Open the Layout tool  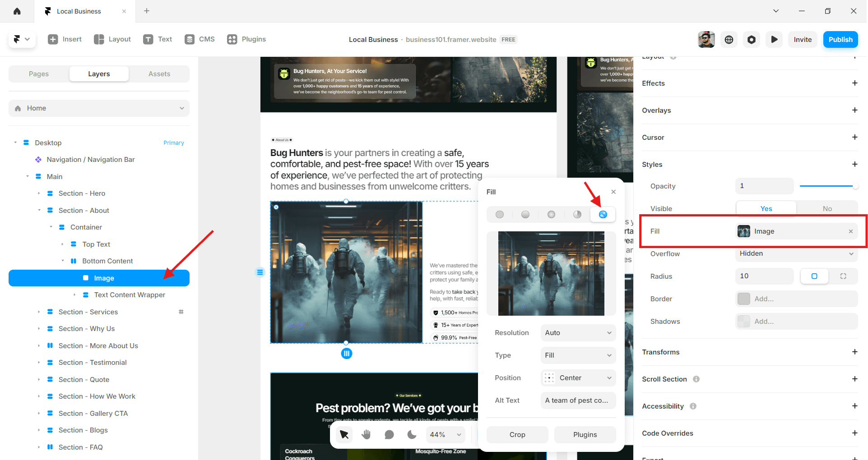click(112, 39)
